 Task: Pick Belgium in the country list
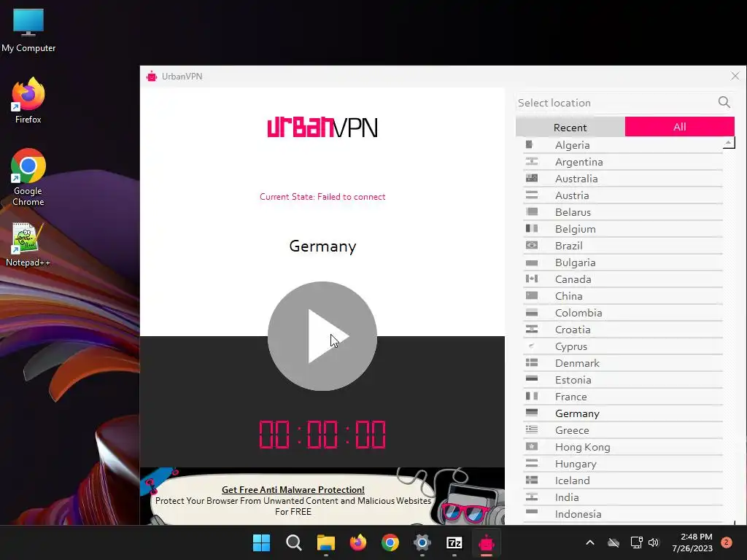click(x=623, y=229)
